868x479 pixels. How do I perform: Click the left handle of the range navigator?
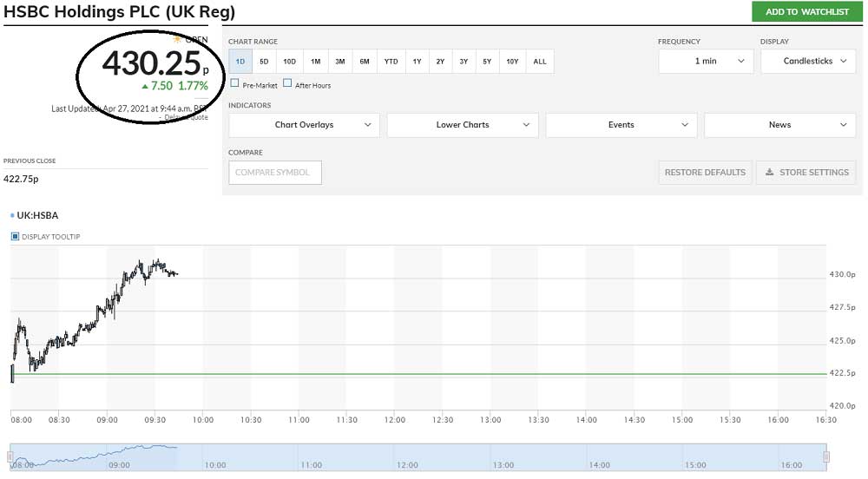click(x=10, y=457)
